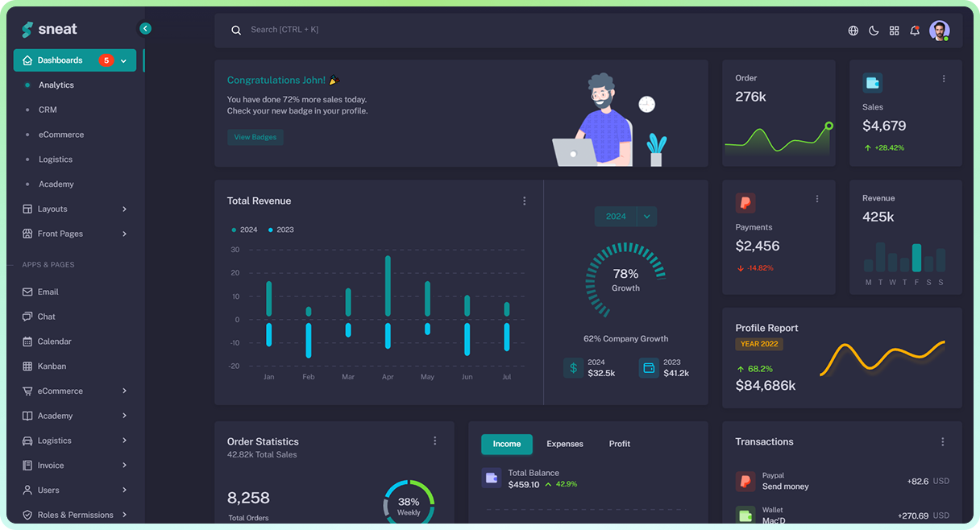Toggle the 2023 legend series in chart

(281, 230)
